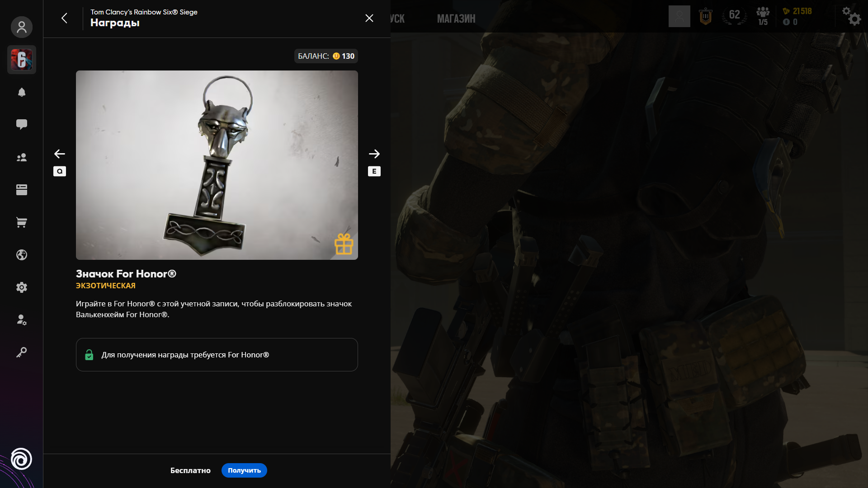Go back using the left chevron

64,18
